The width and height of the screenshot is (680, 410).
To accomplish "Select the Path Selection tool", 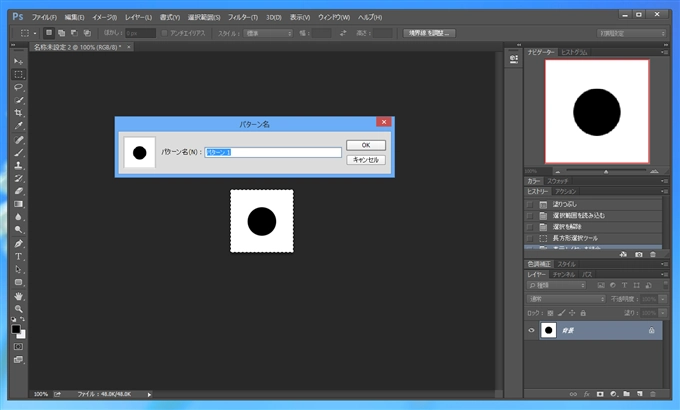I will click(18, 269).
